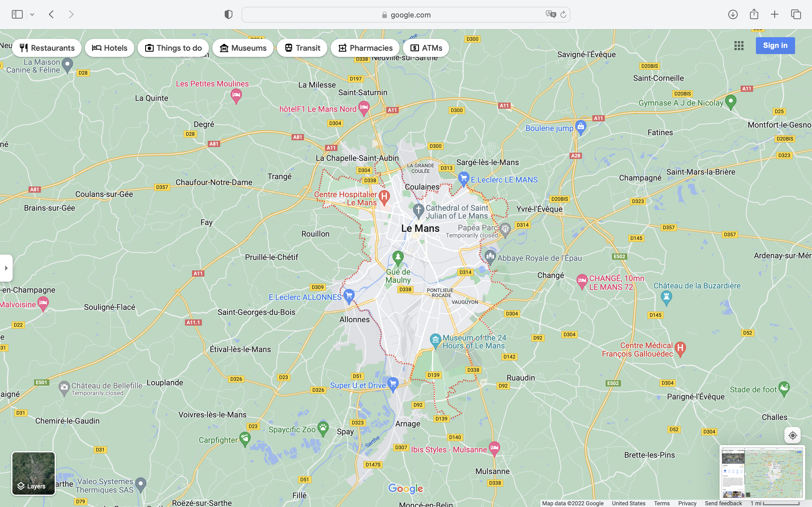Expand the collapsed side panel arrow
This screenshot has width=812, height=507.
(x=6, y=268)
